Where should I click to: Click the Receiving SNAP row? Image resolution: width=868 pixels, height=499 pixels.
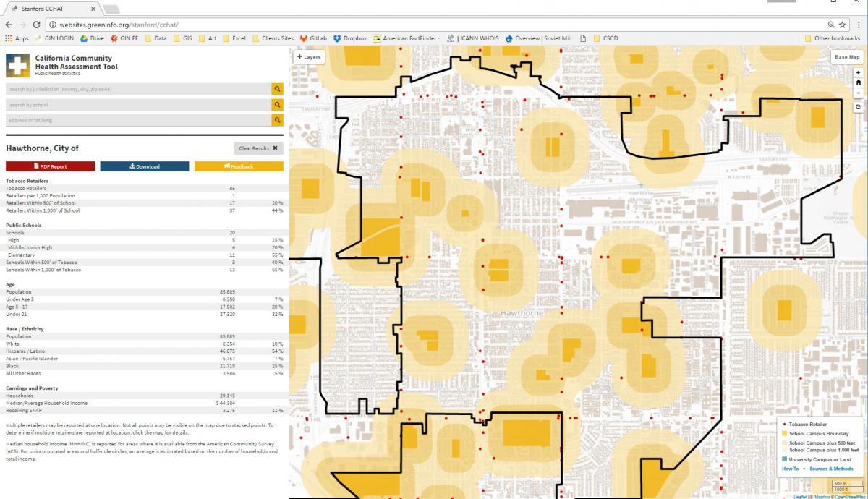[x=145, y=410]
